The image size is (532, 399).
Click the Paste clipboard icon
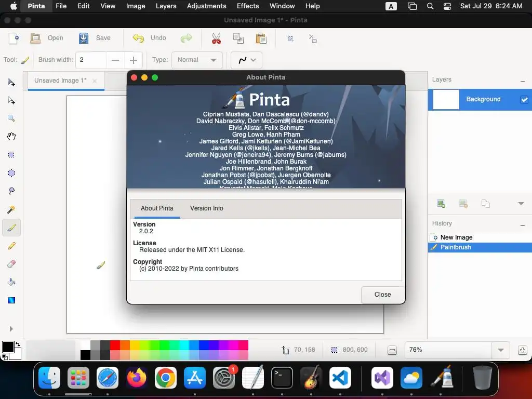pos(261,38)
